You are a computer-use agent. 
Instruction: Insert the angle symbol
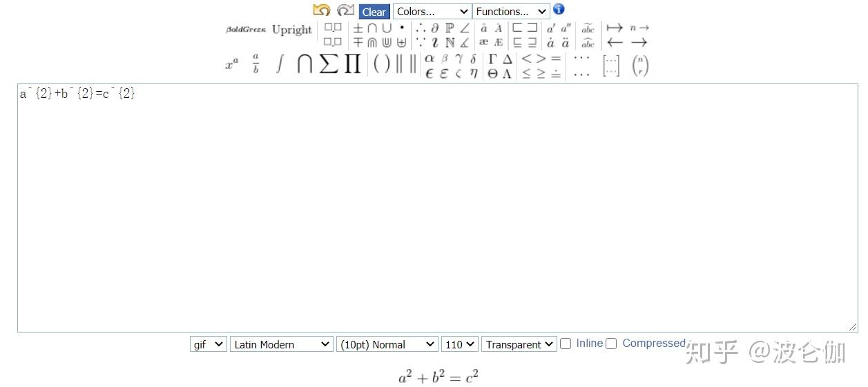click(465, 28)
